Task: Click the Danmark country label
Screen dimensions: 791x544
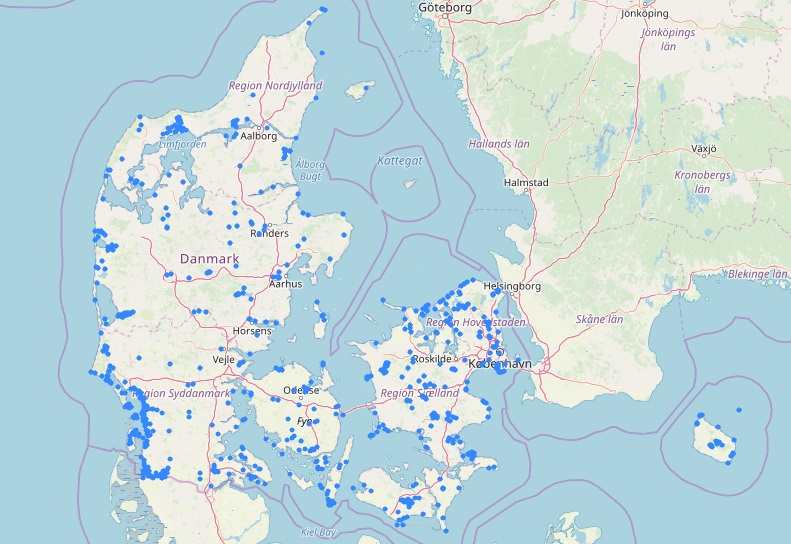Action: click(209, 259)
